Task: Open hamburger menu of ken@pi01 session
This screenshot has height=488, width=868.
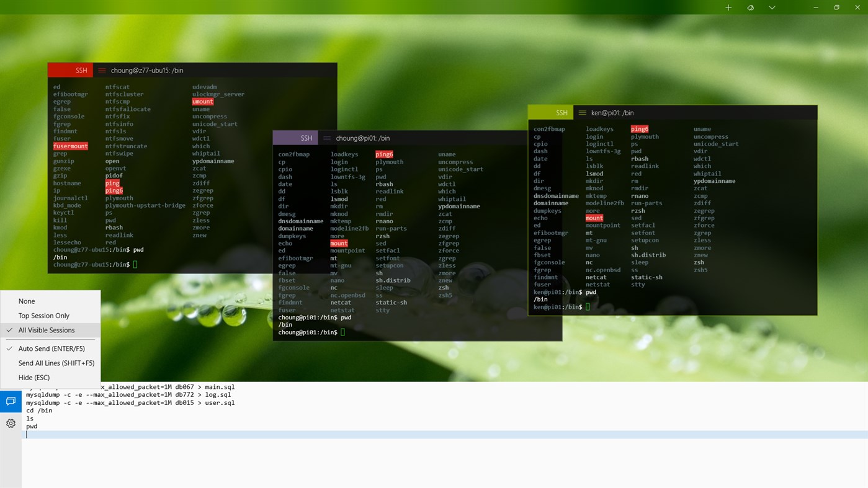Action: (583, 112)
